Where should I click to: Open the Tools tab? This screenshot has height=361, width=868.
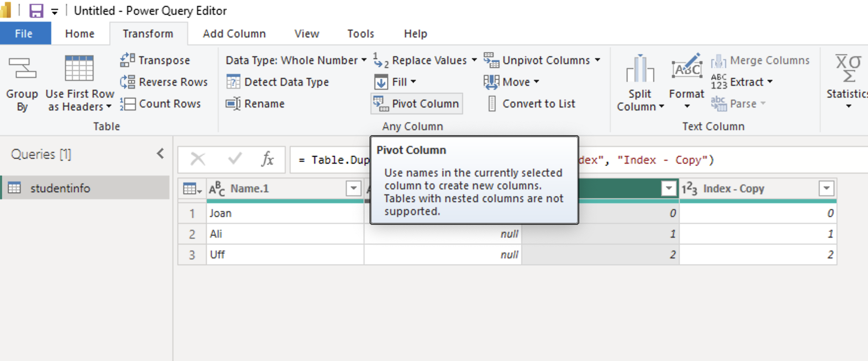click(361, 34)
